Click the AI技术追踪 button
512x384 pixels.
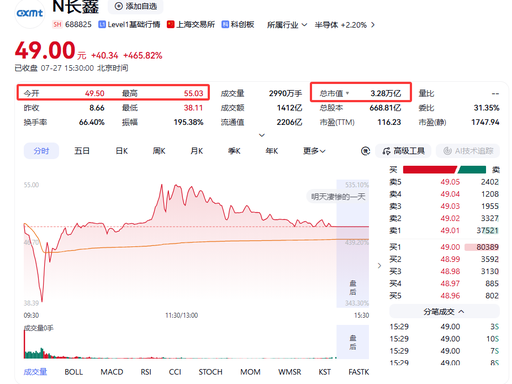(468, 151)
